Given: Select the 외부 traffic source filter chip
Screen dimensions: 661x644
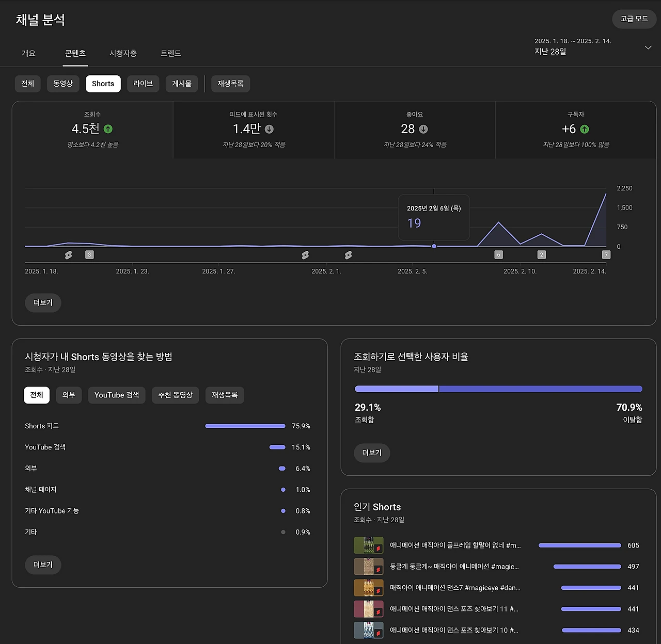Looking at the screenshot, I should pyautogui.click(x=69, y=395).
